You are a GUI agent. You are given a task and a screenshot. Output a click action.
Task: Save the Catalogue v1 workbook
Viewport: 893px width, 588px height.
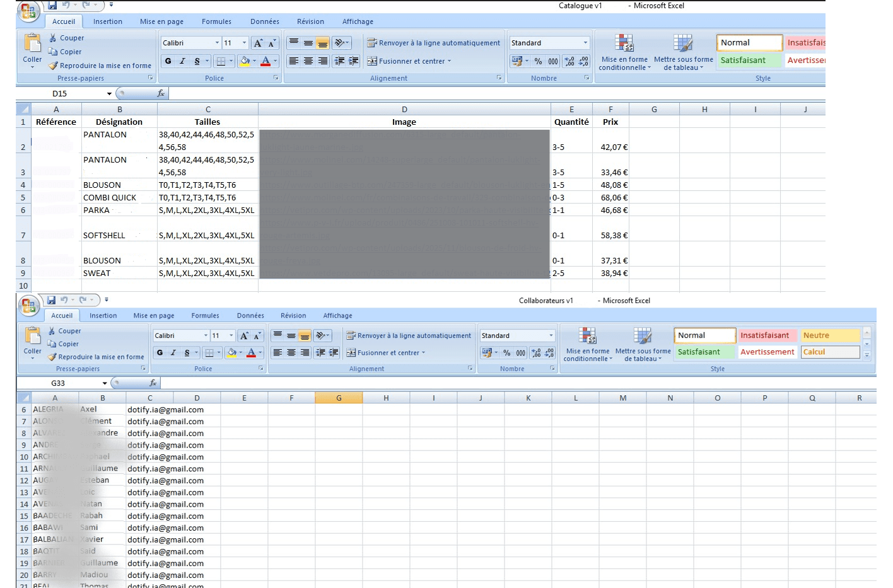coord(52,6)
